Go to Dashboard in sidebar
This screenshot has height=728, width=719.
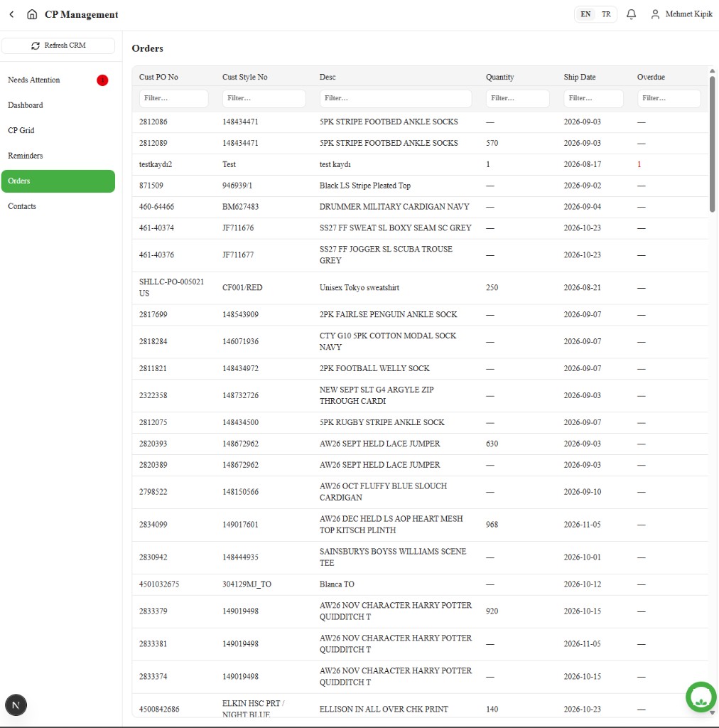pyautogui.click(x=58, y=105)
